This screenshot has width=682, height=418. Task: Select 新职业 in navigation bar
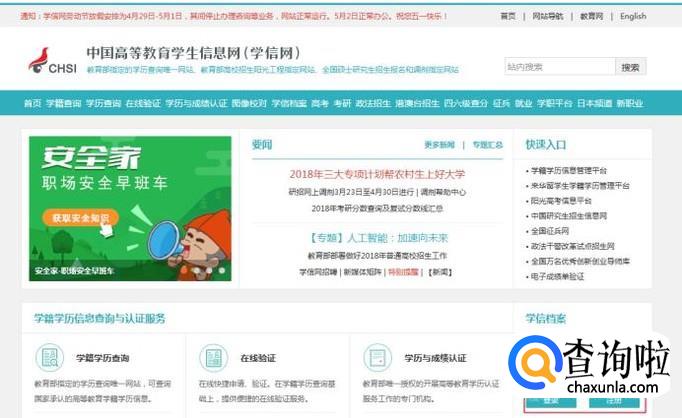[630, 103]
